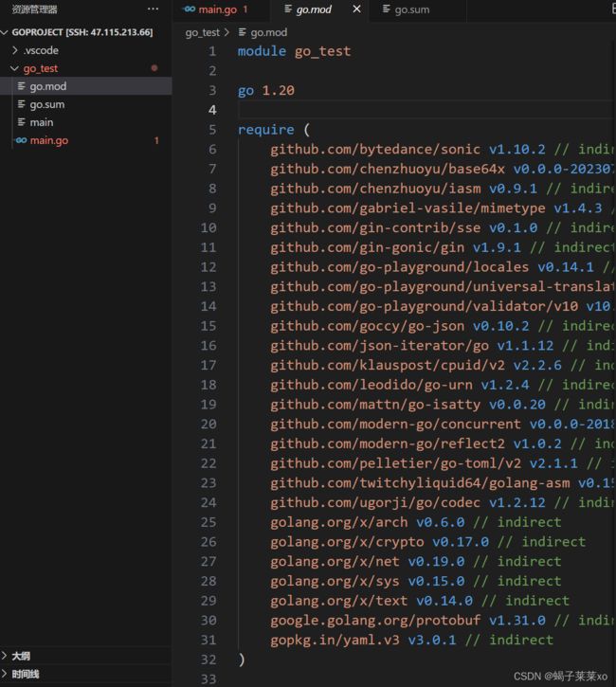616x687 pixels.
Task: Click the twitchyliquid64/golang-asm line
Action: tap(443, 483)
